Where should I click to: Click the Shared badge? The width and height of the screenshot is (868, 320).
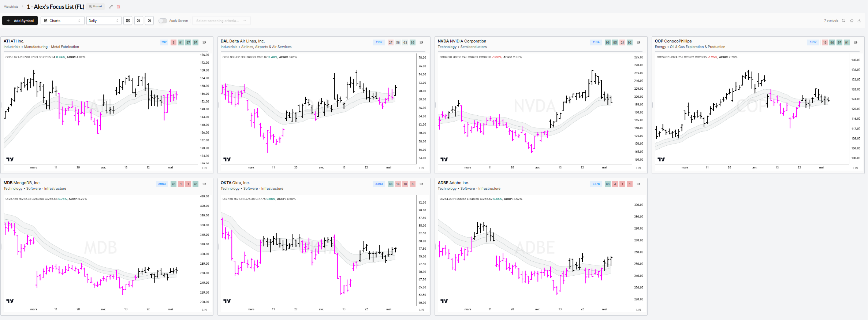(96, 7)
